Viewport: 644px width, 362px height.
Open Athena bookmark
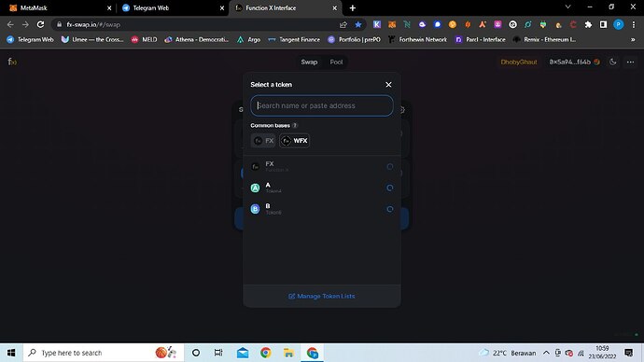pos(197,39)
